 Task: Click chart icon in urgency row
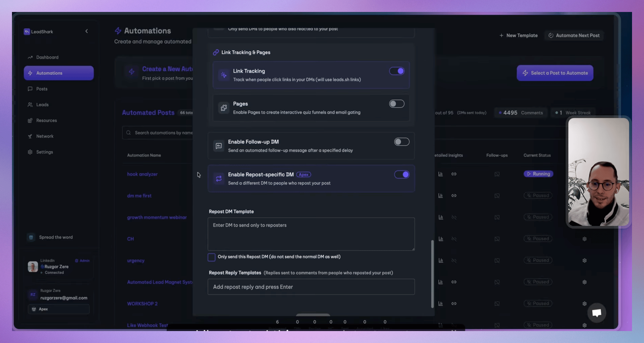[440, 261]
